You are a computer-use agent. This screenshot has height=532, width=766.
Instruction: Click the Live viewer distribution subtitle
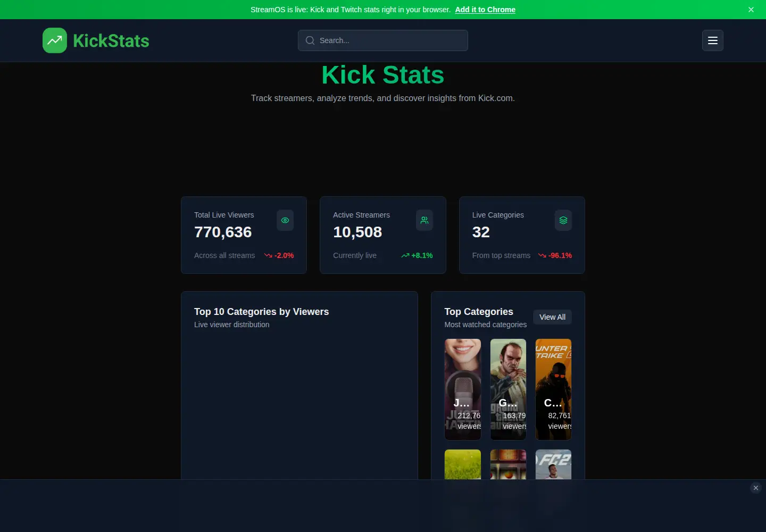pos(231,325)
